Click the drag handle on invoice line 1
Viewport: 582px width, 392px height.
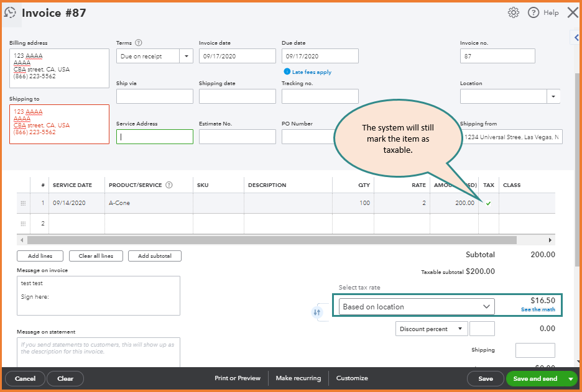[23, 203]
